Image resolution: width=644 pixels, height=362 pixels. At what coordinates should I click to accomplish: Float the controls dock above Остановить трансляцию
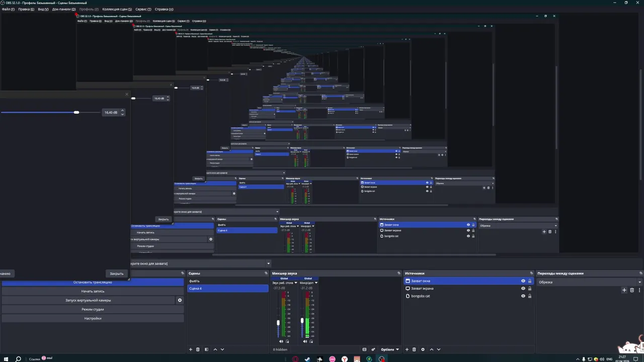(183, 274)
